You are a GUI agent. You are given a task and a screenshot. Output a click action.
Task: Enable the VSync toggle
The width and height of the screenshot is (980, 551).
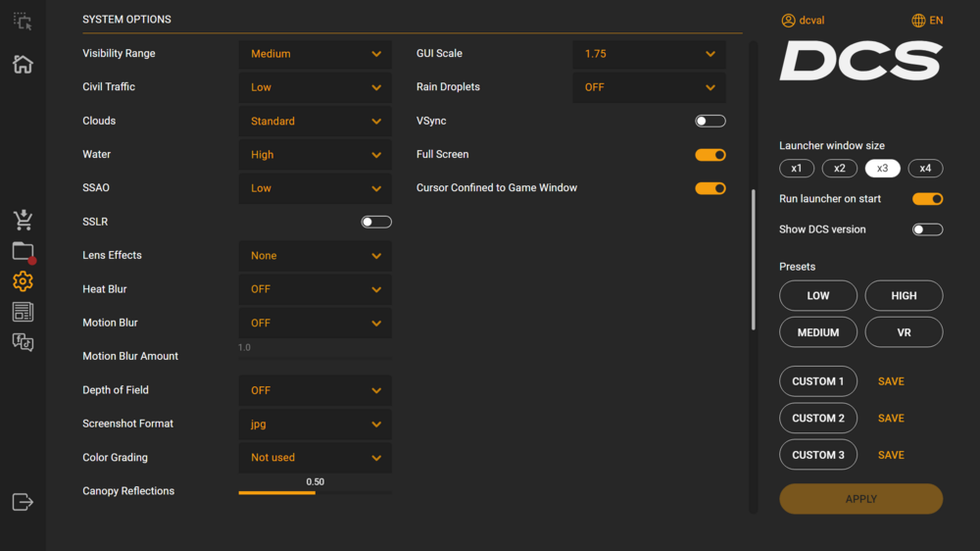pos(710,121)
